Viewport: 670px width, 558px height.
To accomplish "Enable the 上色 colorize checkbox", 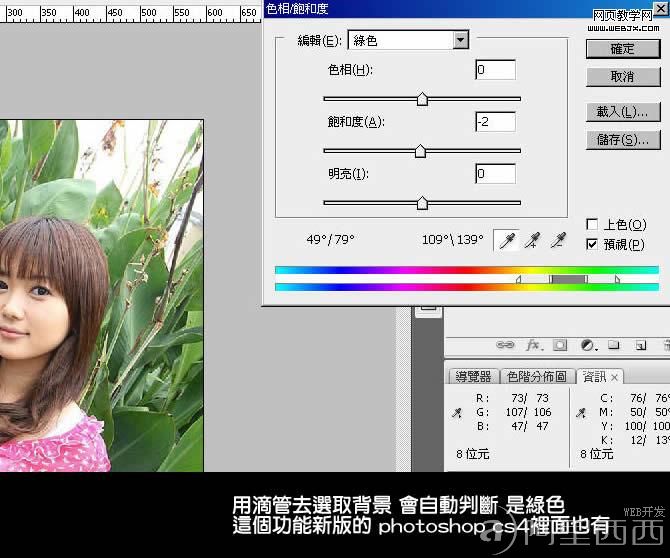I will point(592,225).
